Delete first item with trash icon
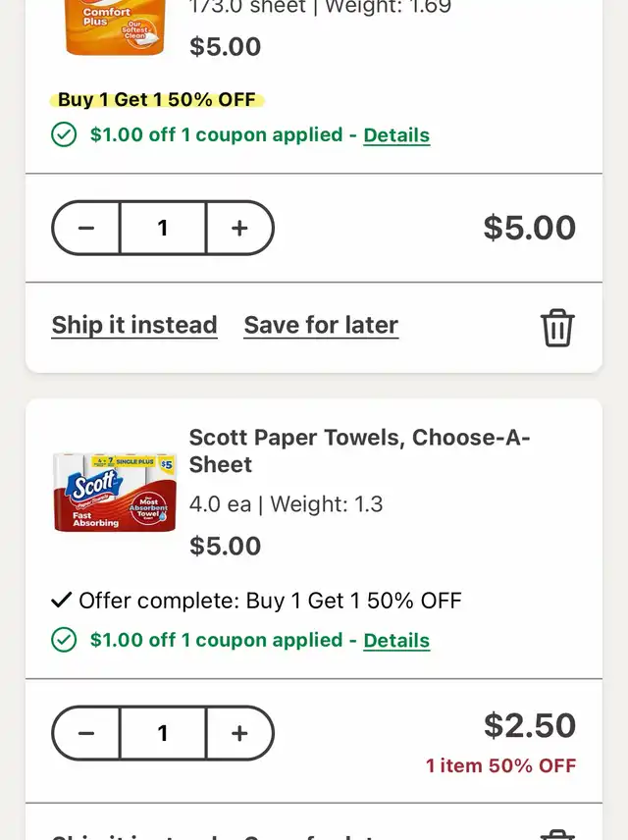Viewport: 628px width, 840px height. [557, 328]
